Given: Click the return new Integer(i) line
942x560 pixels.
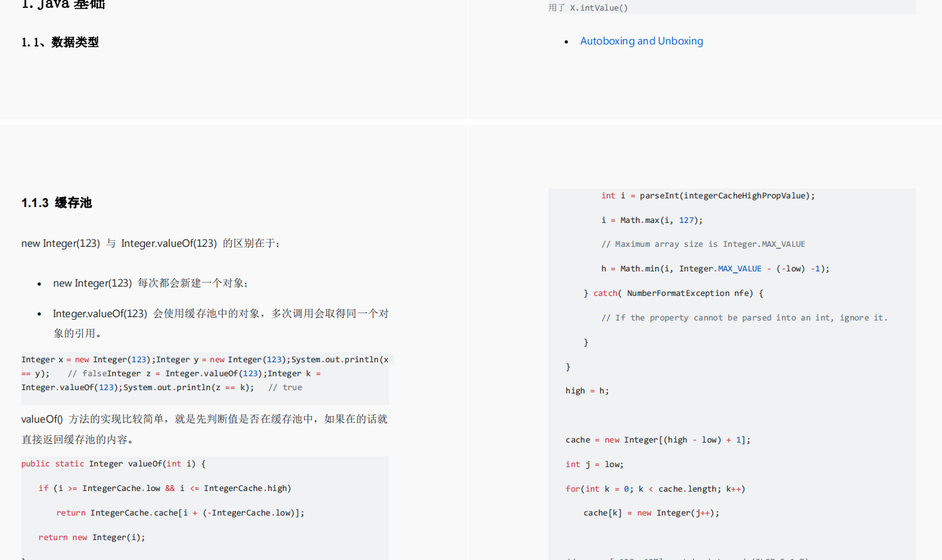Looking at the screenshot, I should tap(92, 537).
